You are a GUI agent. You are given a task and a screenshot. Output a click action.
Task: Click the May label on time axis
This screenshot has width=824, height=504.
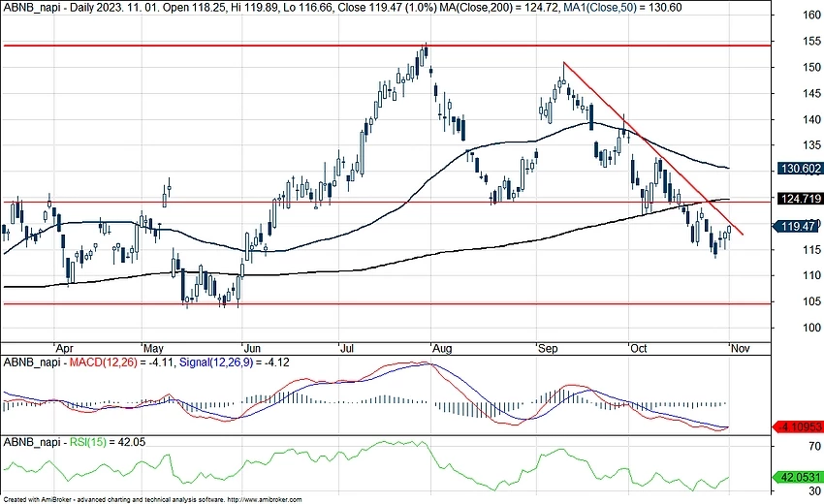(x=153, y=348)
